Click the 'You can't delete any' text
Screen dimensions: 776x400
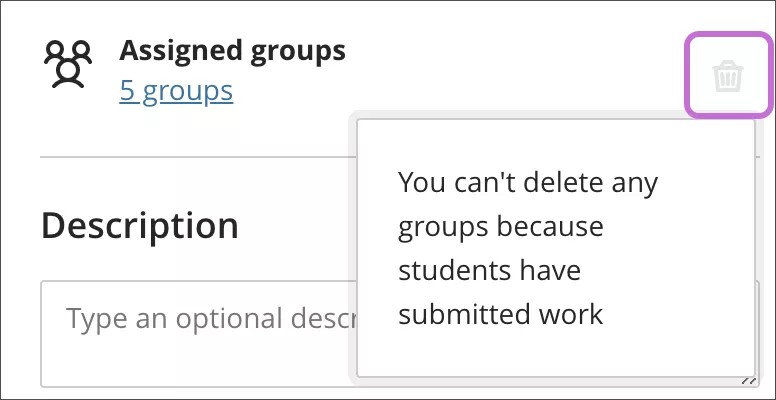tap(528, 184)
